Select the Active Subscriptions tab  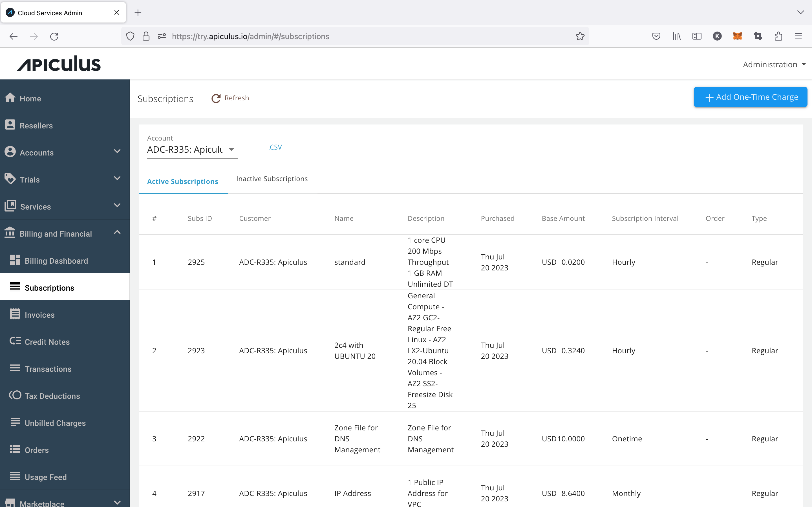click(182, 181)
